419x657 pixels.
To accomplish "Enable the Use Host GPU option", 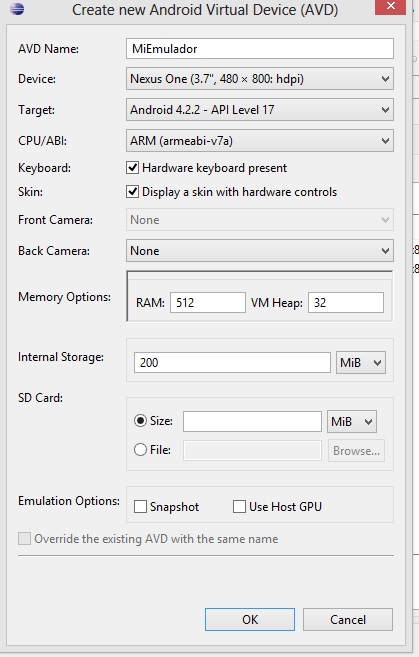I will 239,507.
